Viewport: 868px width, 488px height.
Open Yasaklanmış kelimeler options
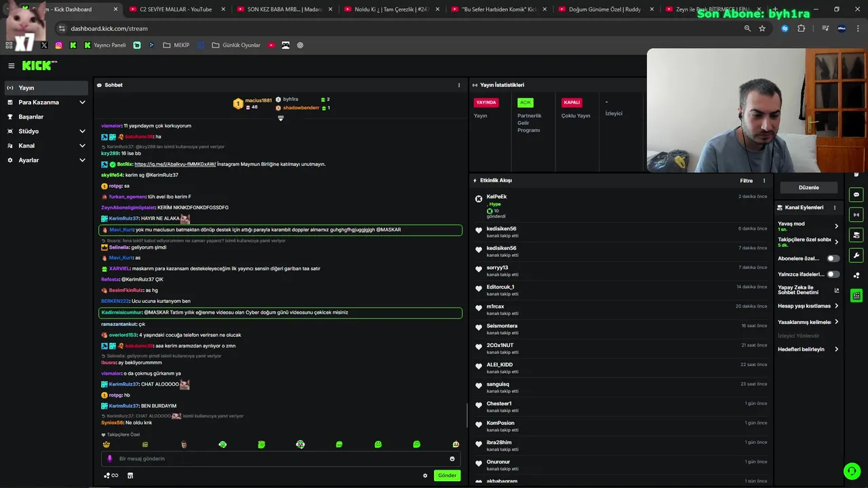[808, 322]
